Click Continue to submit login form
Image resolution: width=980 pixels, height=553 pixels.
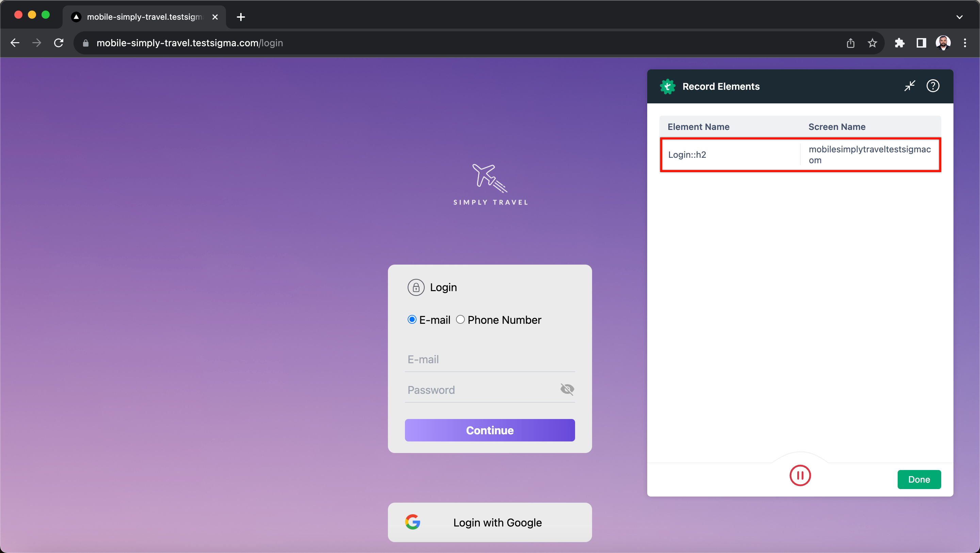coord(489,430)
